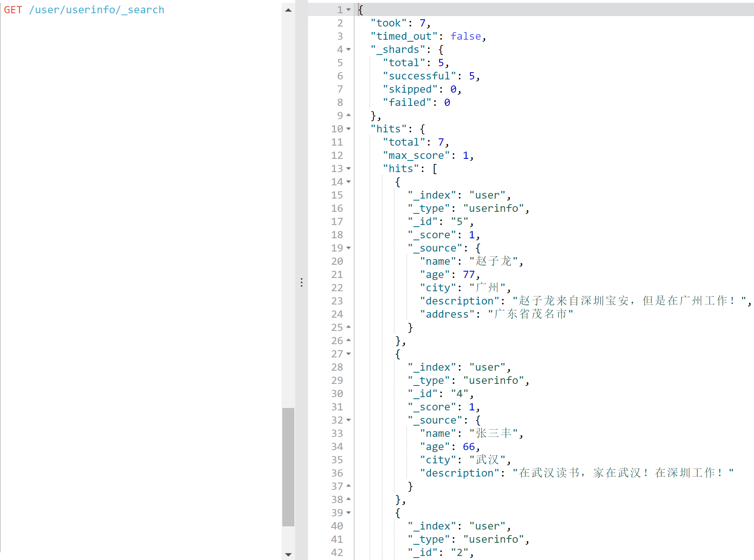Click line number 24 in the gutter

337,314
